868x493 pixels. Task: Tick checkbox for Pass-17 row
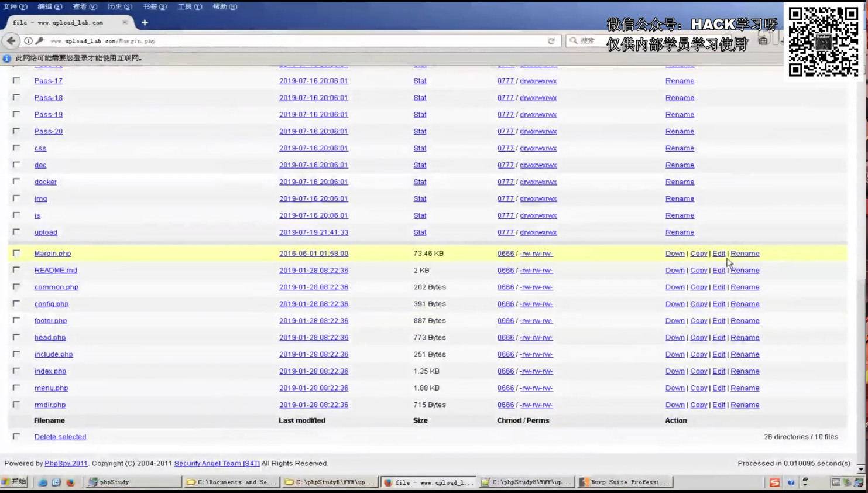pyautogui.click(x=16, y=81)
